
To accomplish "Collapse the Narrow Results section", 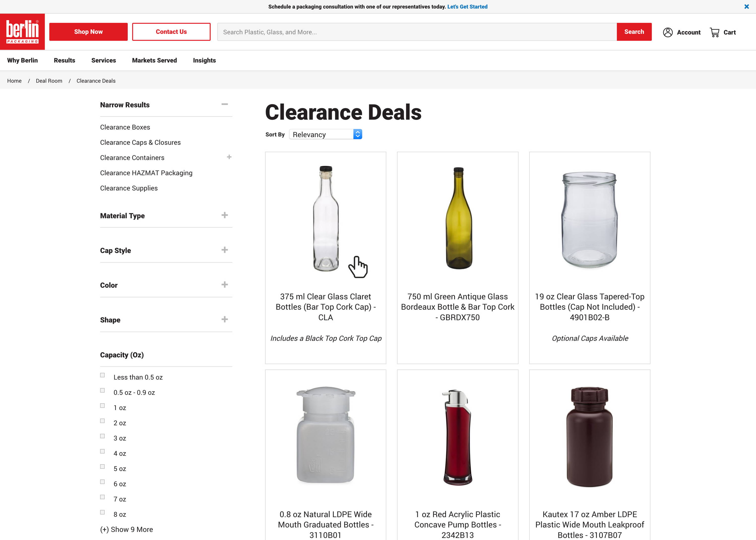I will tap(225, 104).
